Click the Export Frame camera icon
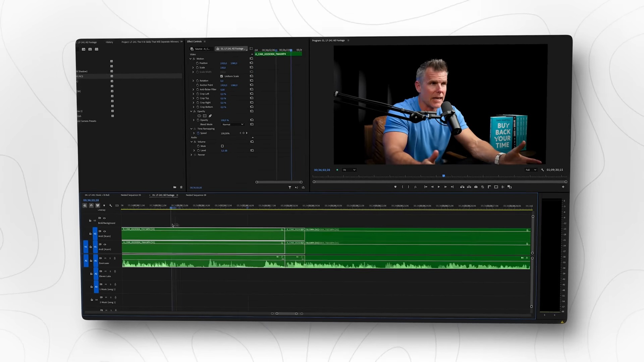This screenshot has height=362, width=644. click(476, 187)
